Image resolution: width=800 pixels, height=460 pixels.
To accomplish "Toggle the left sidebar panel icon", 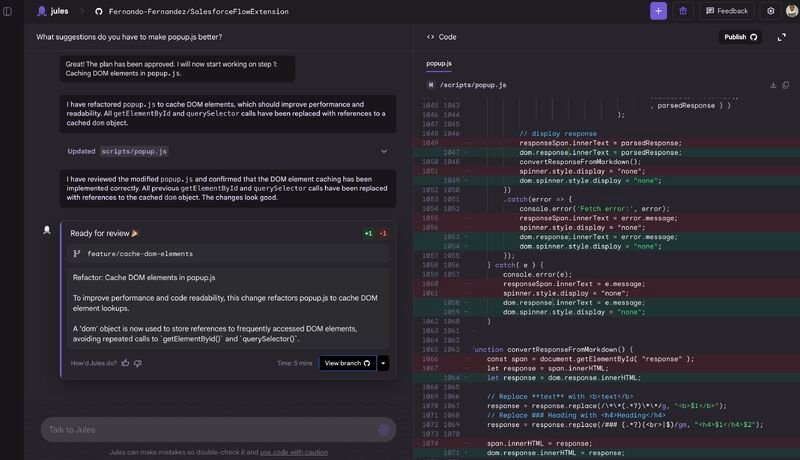I will tap(7, 11).
